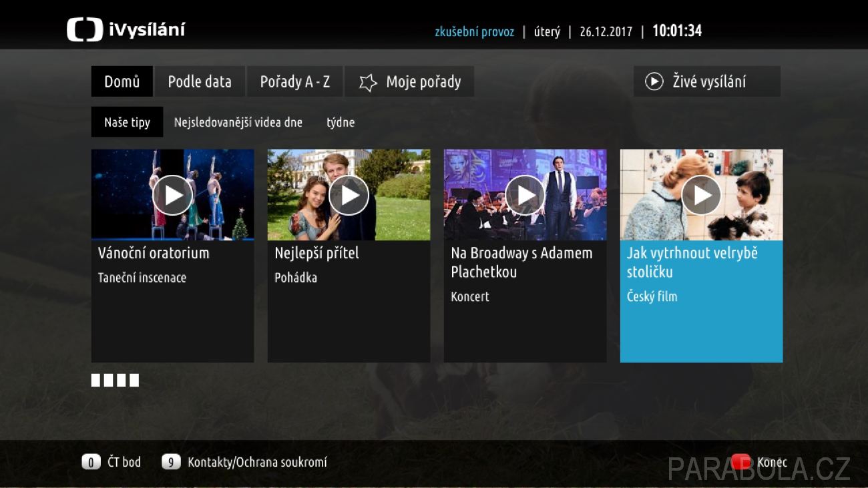868x488 pixels.
Task: Click the date 26.12.2017
Action: click(x=606, y=31)
